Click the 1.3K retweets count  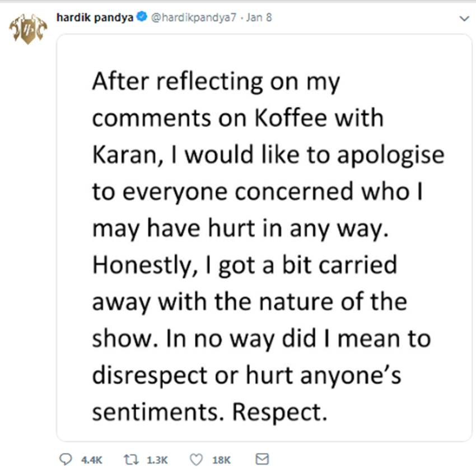(157, 460)
